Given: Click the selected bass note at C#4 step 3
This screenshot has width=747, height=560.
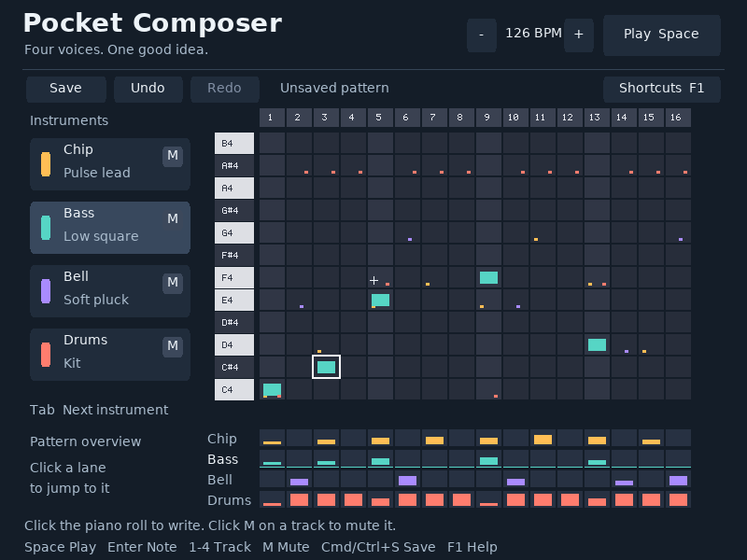Looking at the screenshot, I should pyautogui.click(x=326, y=367).
